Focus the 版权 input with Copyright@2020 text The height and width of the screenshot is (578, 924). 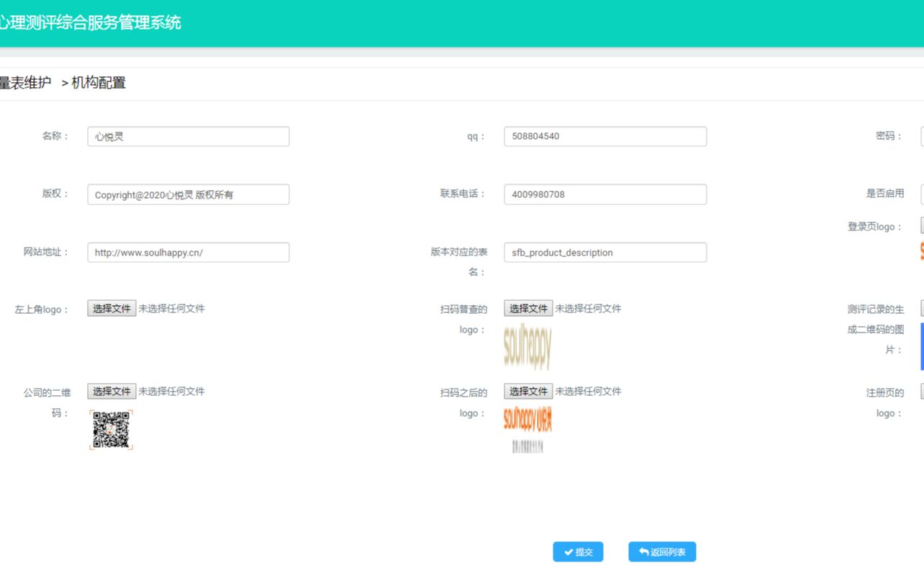pos(189,194)
